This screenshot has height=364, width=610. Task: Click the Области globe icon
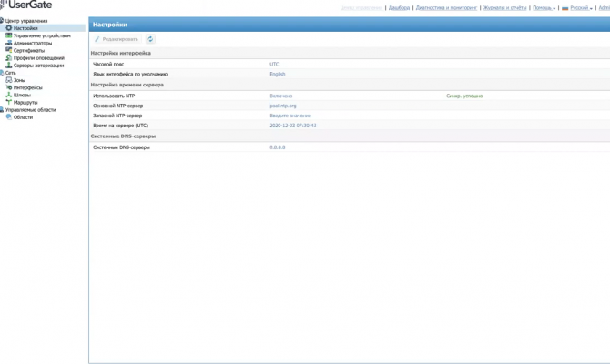(x=8, y=117)
